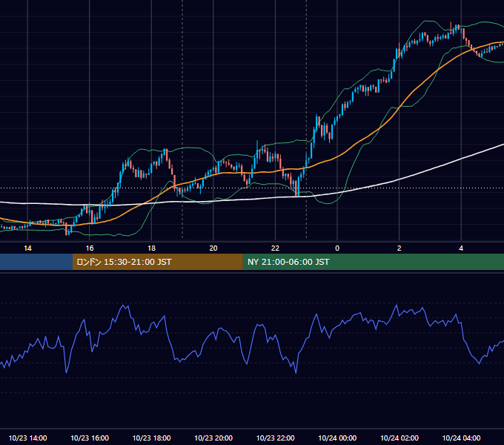
Task: Click the ロンドン 15:30-21:00 JST session bar
Action: 157,262
